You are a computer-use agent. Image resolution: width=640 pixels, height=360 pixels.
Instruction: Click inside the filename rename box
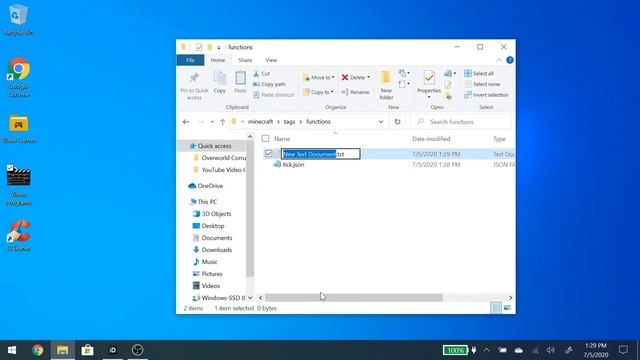coord(321,154)
